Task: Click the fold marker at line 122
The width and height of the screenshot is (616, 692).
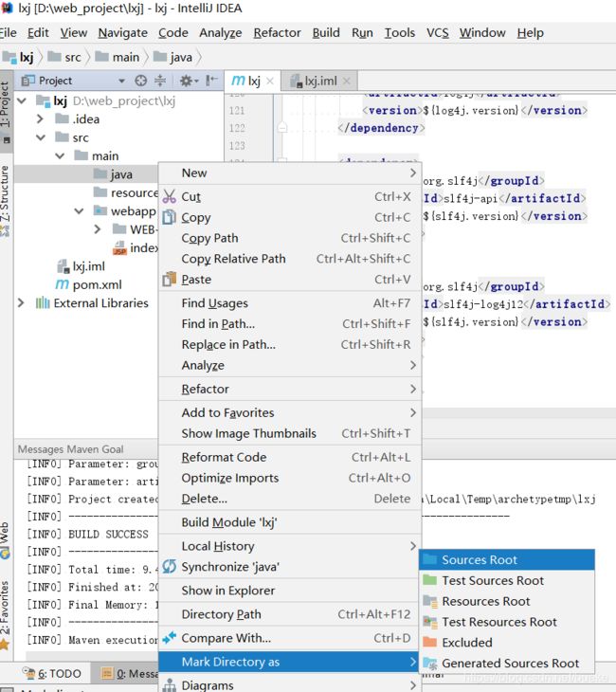Action: (x=282, y=128)
